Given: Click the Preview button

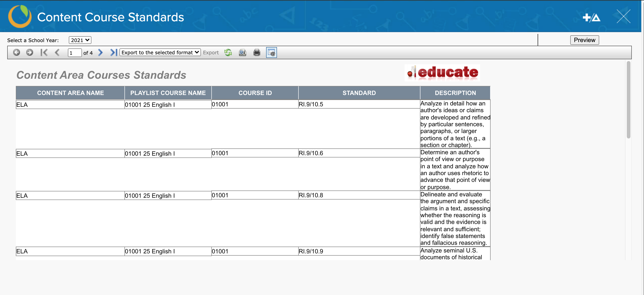Looking at the screenshot, I should [x=584, y=40].
